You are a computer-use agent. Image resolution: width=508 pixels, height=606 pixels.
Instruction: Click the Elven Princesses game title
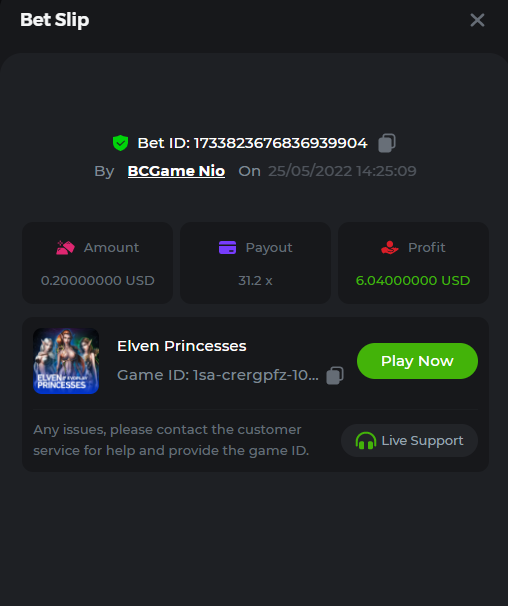(182, 346)
